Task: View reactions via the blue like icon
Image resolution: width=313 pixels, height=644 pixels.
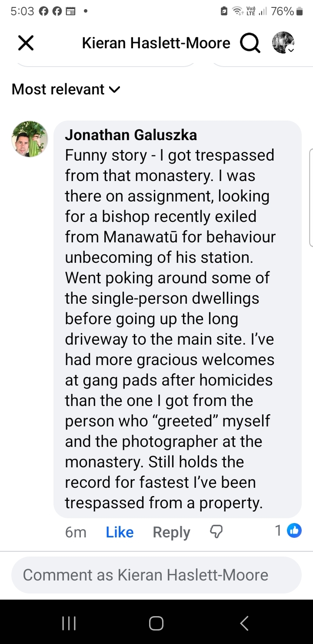Action: click(x=294, y=530)
